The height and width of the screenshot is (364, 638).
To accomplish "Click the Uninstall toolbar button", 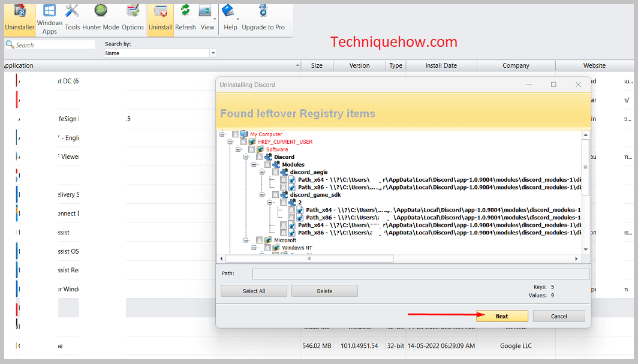I will pos(160,19).
